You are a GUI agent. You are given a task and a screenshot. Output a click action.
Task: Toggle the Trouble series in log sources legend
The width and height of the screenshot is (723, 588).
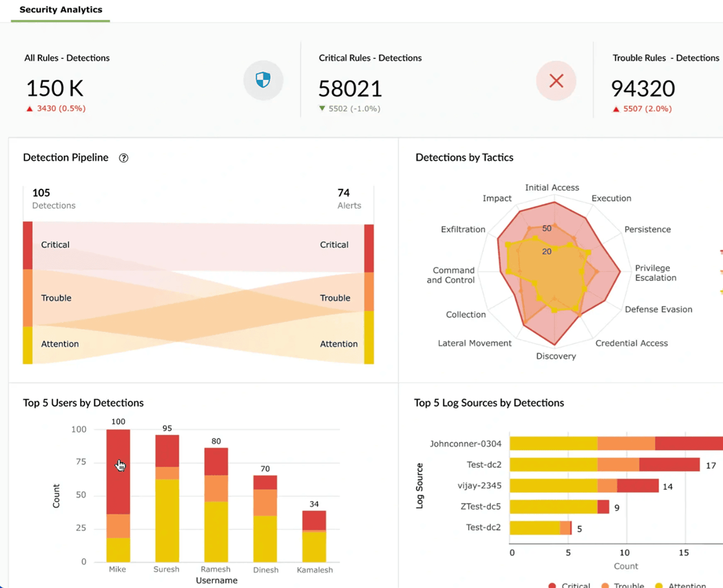622,585
